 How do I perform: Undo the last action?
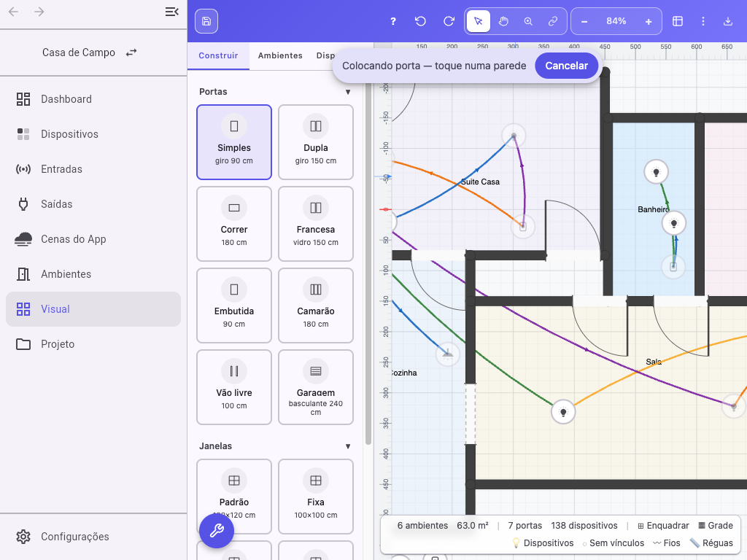click(420, 21)
